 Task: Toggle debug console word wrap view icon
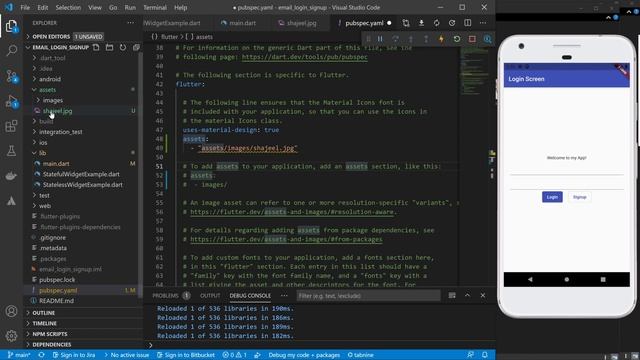[452, 295]
